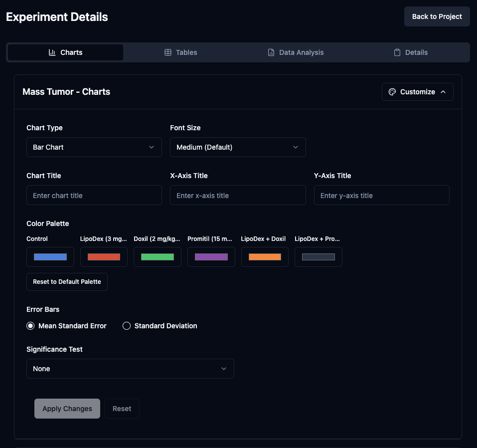Switch to the Tables tab
Screen dimensions: 477x448
[x=181, y=52]
